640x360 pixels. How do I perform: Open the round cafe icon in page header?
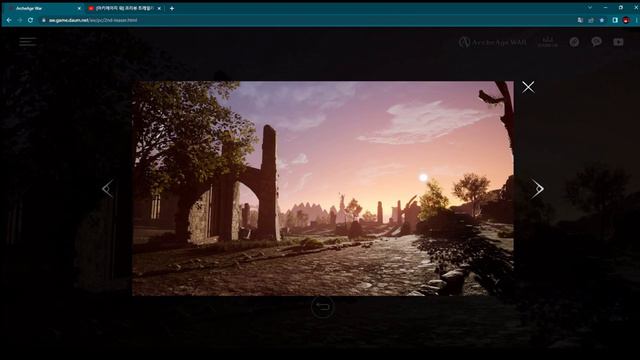[x=574, y=42]
